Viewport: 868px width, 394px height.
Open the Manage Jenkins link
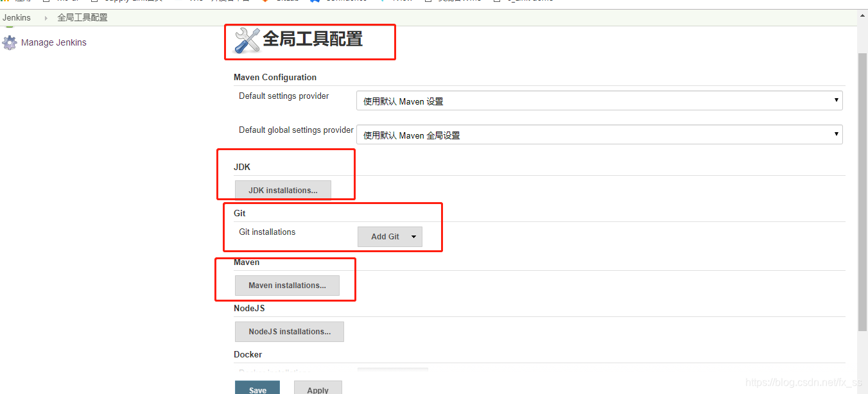point(54,42)
